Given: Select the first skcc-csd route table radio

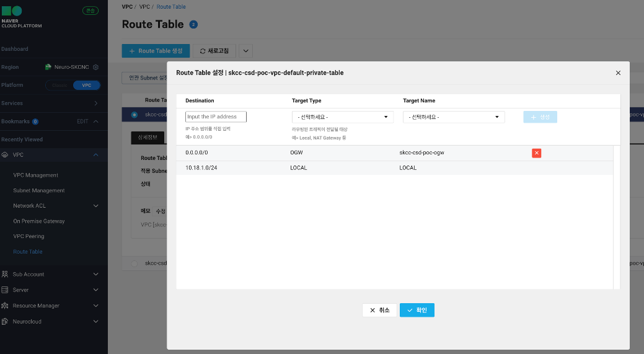Looking at the screenshot, I should (135, 115).
